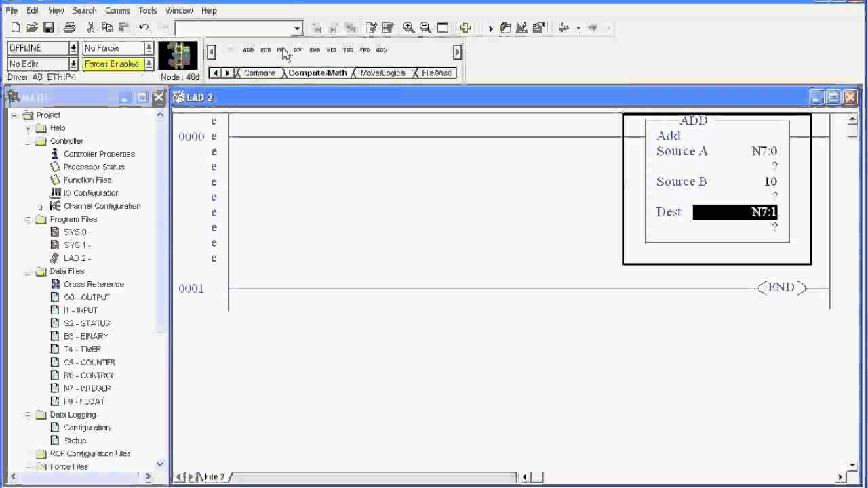Insert a SUB instruction from instruction toolbar
The height and width of the screenshot is (488, 868).
tap(265, 50)
